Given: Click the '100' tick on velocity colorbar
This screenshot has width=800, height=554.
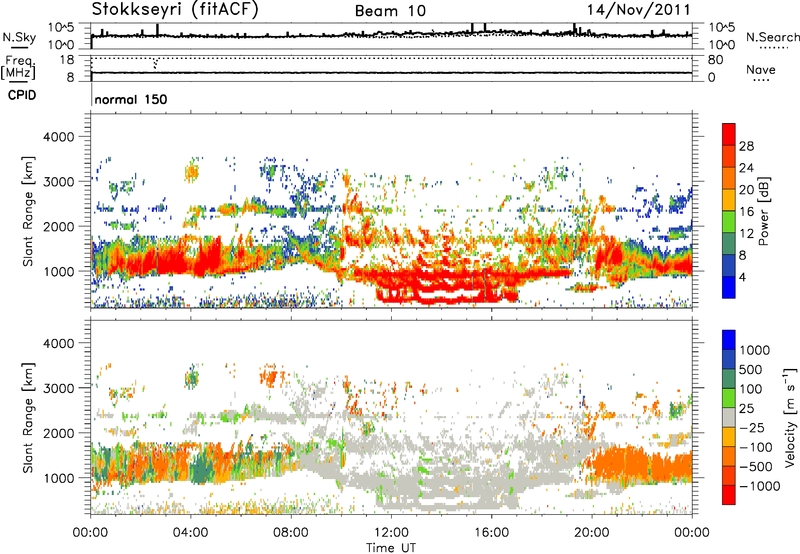Looking at the screenshot, I should tap(751, 389).
